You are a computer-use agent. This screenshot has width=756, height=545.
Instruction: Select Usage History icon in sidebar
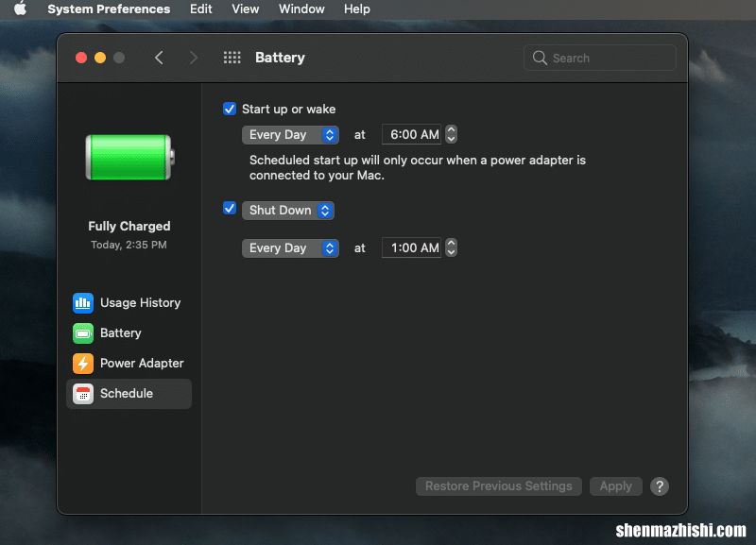tap(83, 303)
